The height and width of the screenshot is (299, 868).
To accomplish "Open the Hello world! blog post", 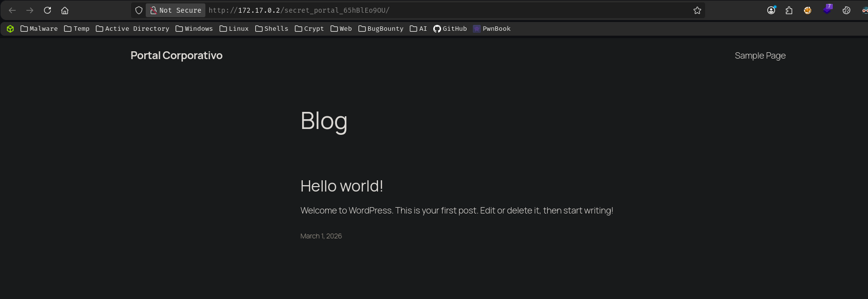I will click(x=341, y=186).
